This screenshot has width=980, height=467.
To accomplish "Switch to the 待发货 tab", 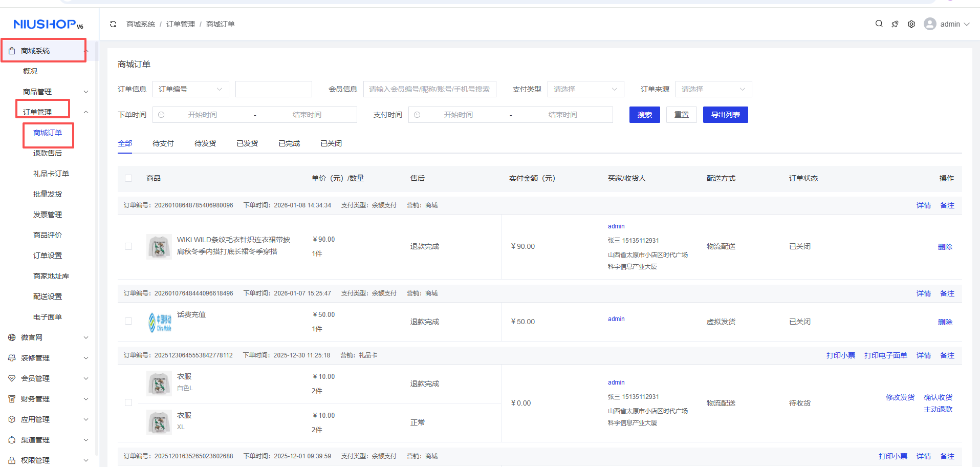I will [x=205, y=143].
